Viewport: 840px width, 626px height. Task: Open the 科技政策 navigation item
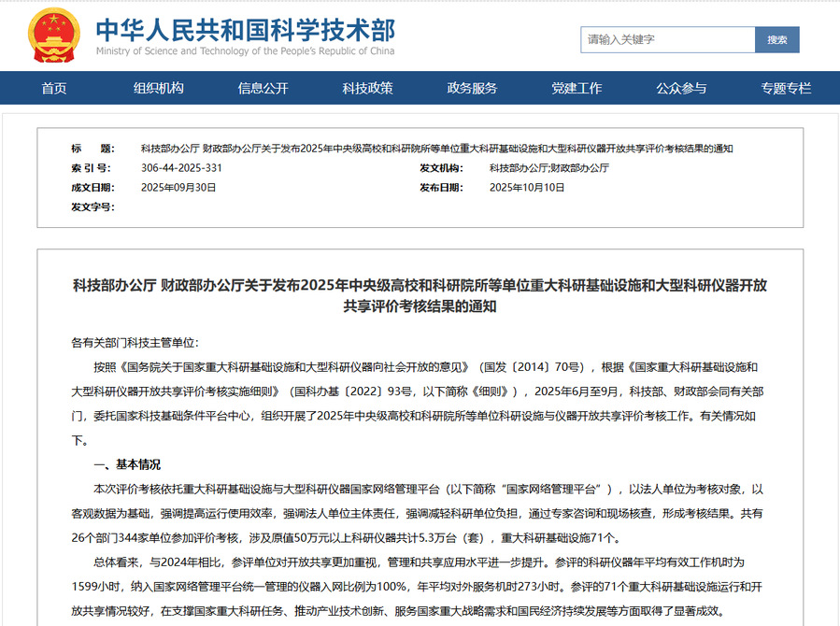[x=367, y=89]
